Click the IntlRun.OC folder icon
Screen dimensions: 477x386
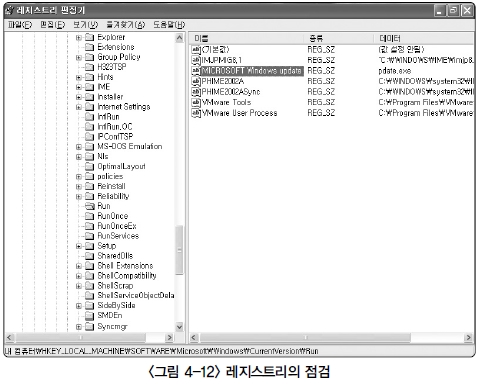pyautogui.click(x=89, y=127)
